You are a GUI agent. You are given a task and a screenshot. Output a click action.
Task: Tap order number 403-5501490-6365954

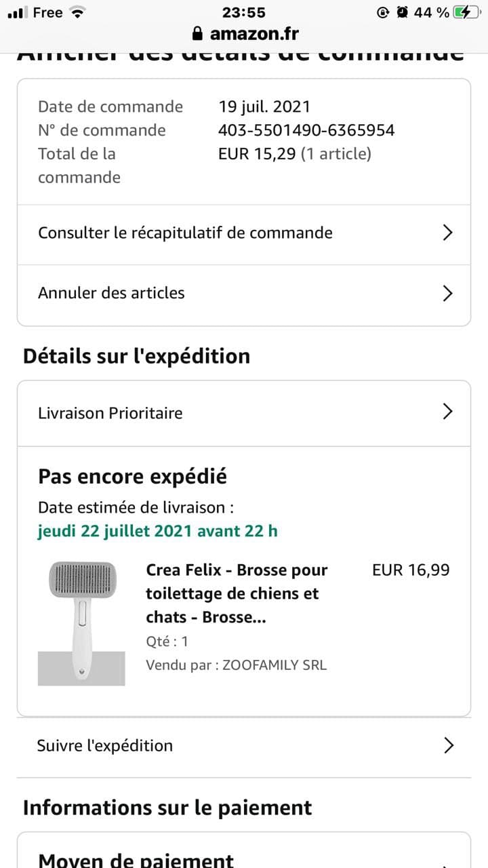[306, 130]
